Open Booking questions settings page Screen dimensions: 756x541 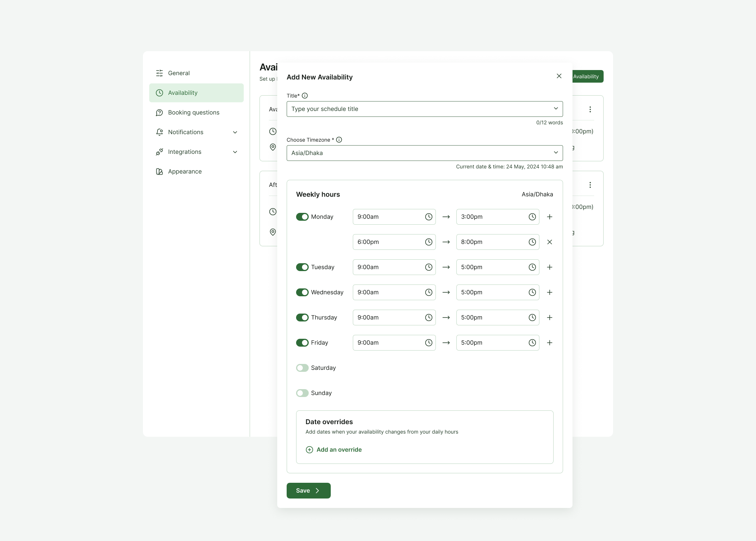(x=193, y=113)
